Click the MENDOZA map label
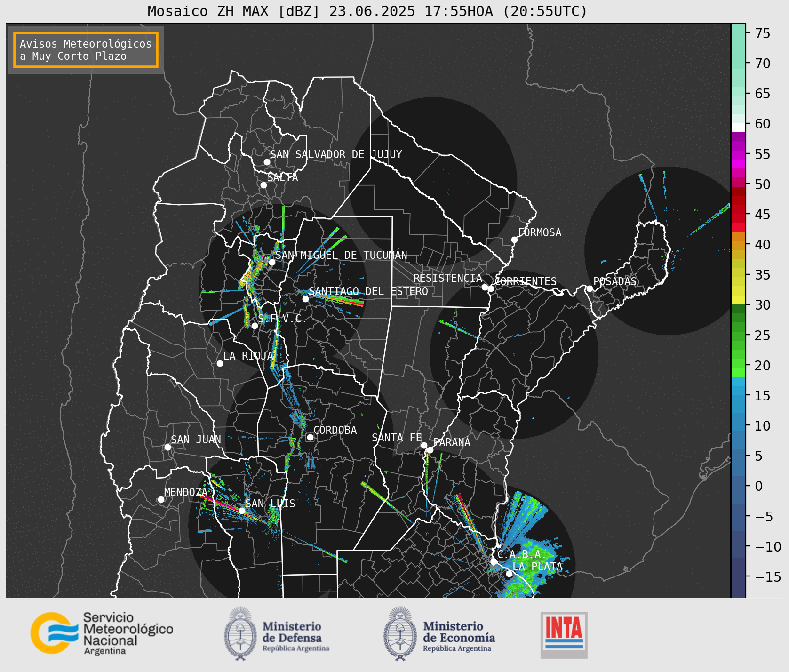789x672 pixels. (186, 492)
